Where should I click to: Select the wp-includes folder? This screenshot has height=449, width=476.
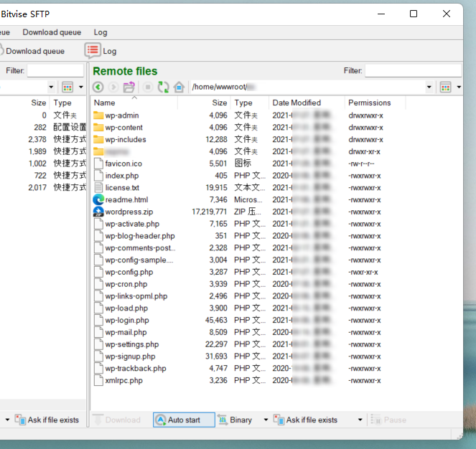click(126, 140)
